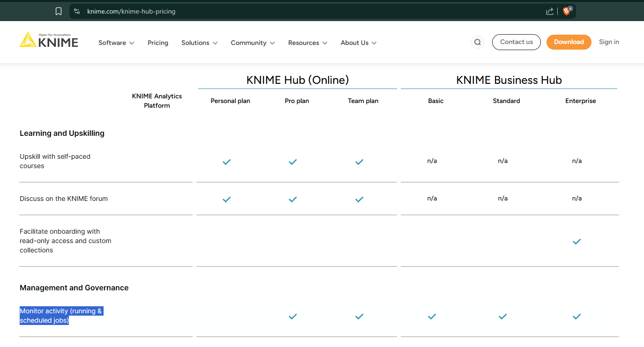Click the Sign in link
Screen dimensions: 644x347
609,42
